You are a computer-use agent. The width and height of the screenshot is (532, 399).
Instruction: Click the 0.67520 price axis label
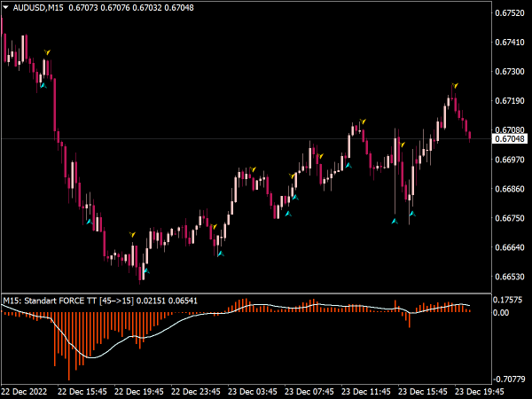point(509,13)
